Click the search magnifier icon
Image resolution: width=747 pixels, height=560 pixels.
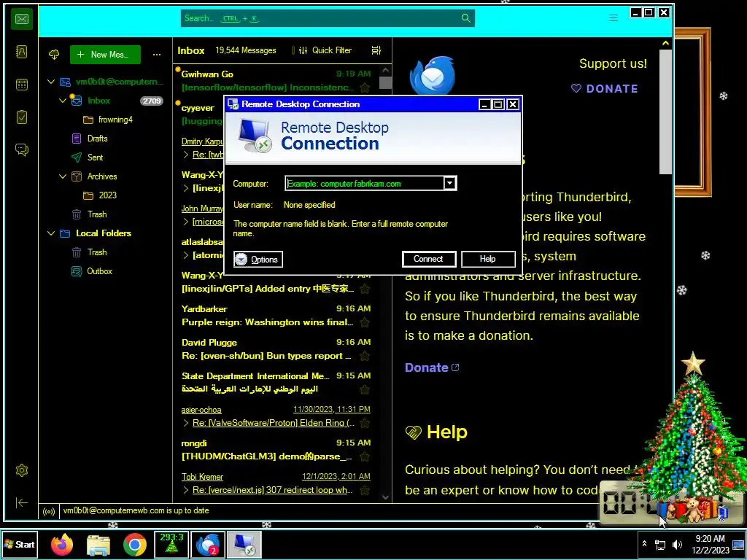point(466,18)
